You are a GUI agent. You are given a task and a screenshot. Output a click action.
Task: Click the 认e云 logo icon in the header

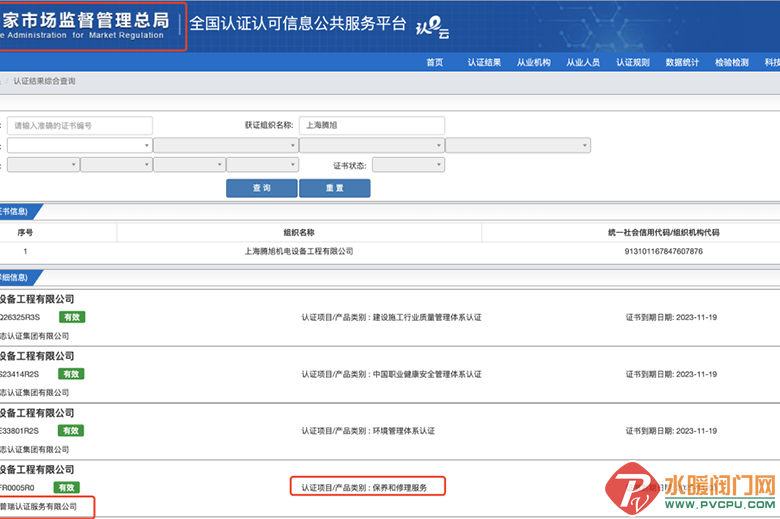(x=432, y=26)
